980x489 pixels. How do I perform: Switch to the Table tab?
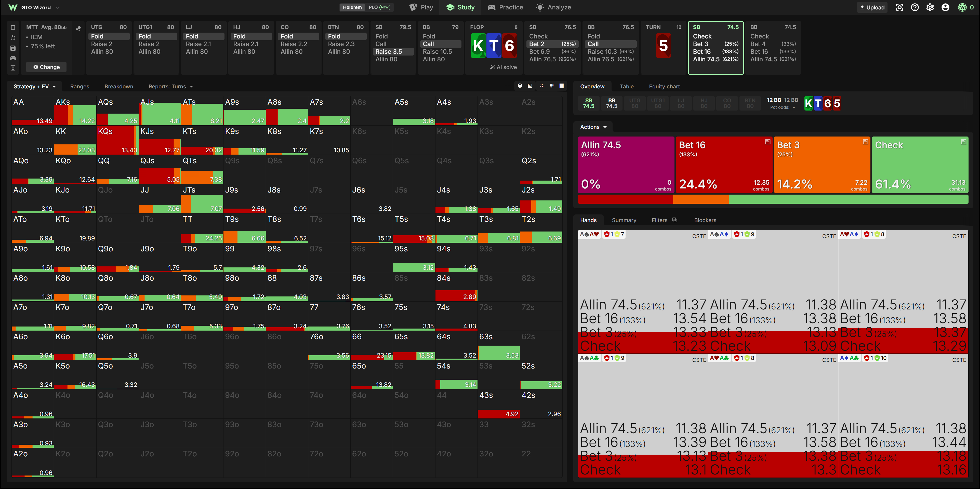click(627, 86)
